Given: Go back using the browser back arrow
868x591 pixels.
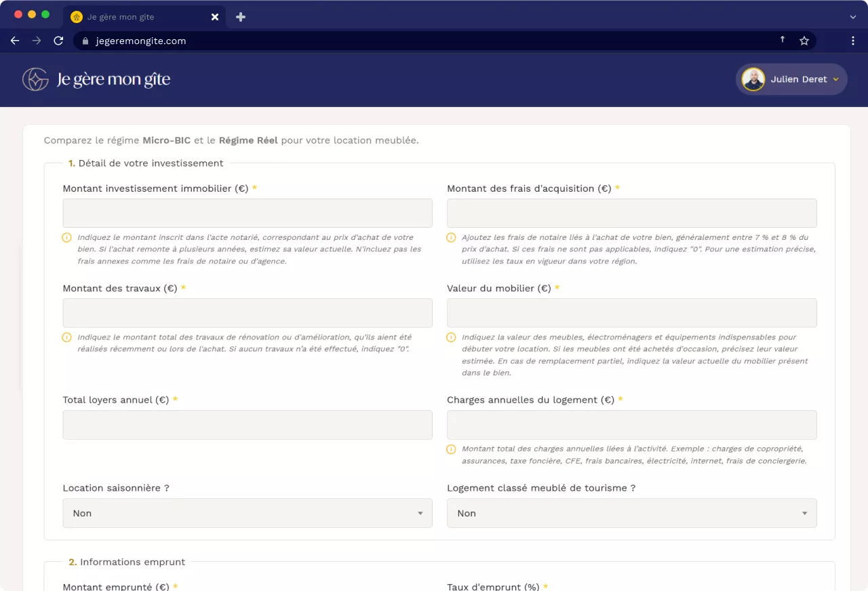Looking at the screenshot, I should tap(15, 41).
